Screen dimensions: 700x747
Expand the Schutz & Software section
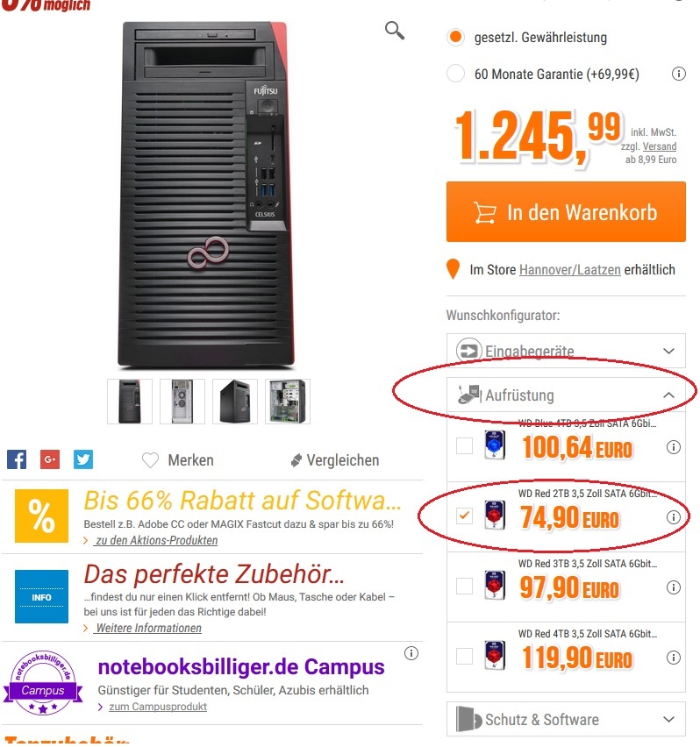point(566,719)
